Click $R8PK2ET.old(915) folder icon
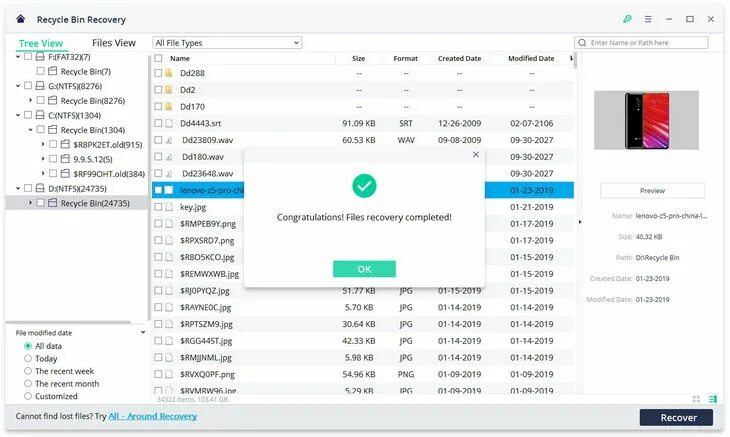 click(x=65, y=144)
